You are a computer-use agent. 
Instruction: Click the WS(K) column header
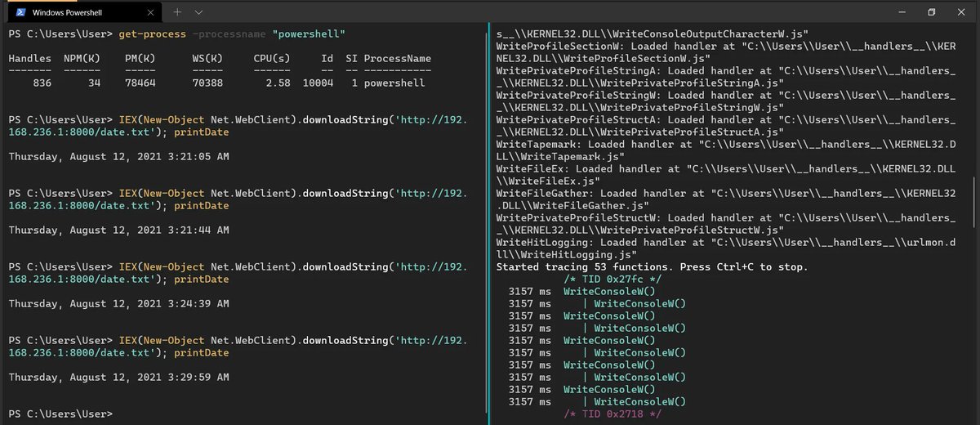206,59
